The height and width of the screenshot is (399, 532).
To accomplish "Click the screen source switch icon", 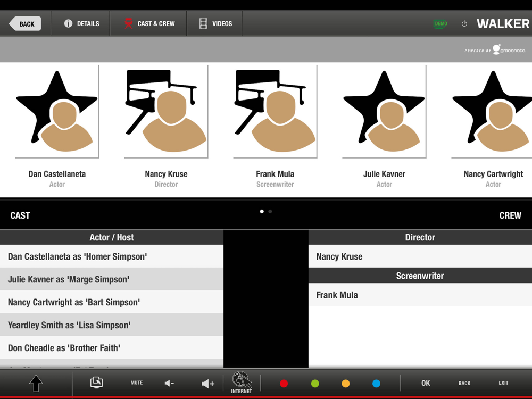I will click(97, 383).
